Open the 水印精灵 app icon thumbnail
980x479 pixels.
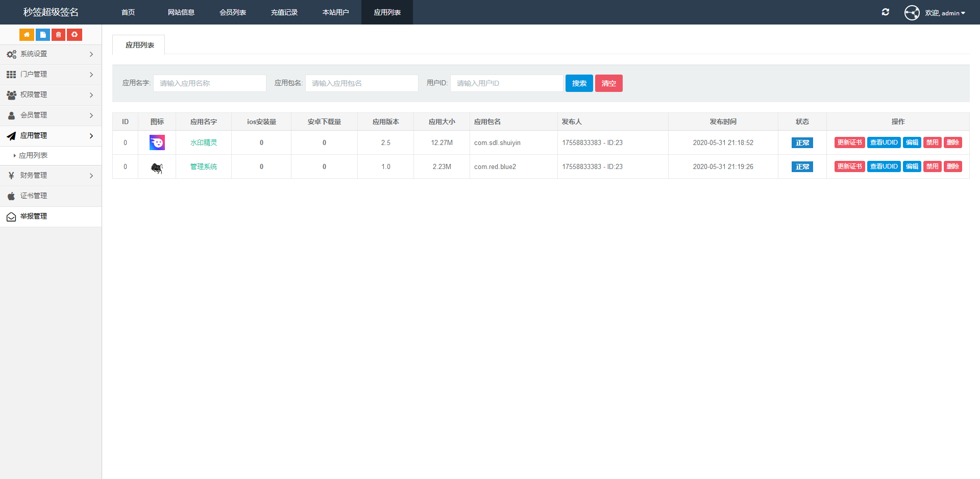(157, 142)
